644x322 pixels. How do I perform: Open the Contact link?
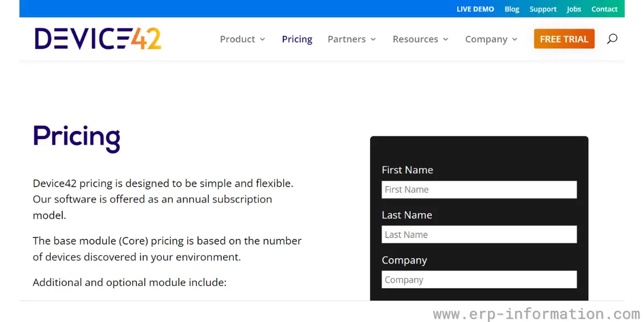(x=604, y=9)
